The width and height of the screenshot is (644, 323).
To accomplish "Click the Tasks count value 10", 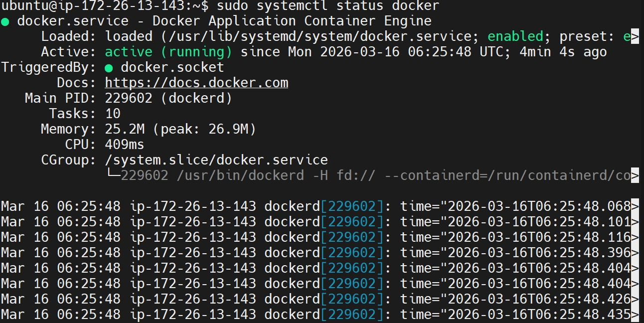I will (113, 114).
